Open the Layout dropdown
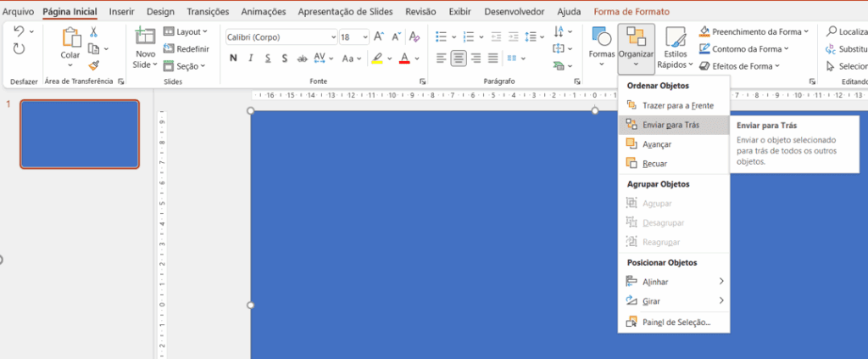This screenshot has width=868, height=359. click(x=186, y=31)
